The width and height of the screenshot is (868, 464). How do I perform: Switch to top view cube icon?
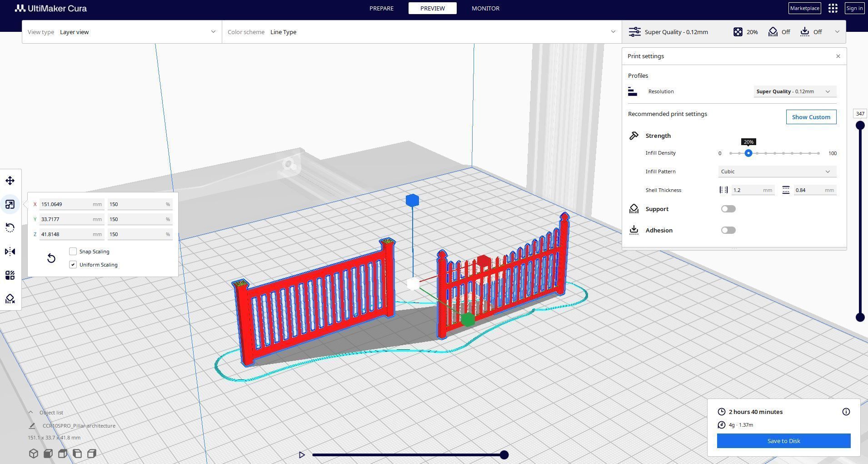[63, 454]
